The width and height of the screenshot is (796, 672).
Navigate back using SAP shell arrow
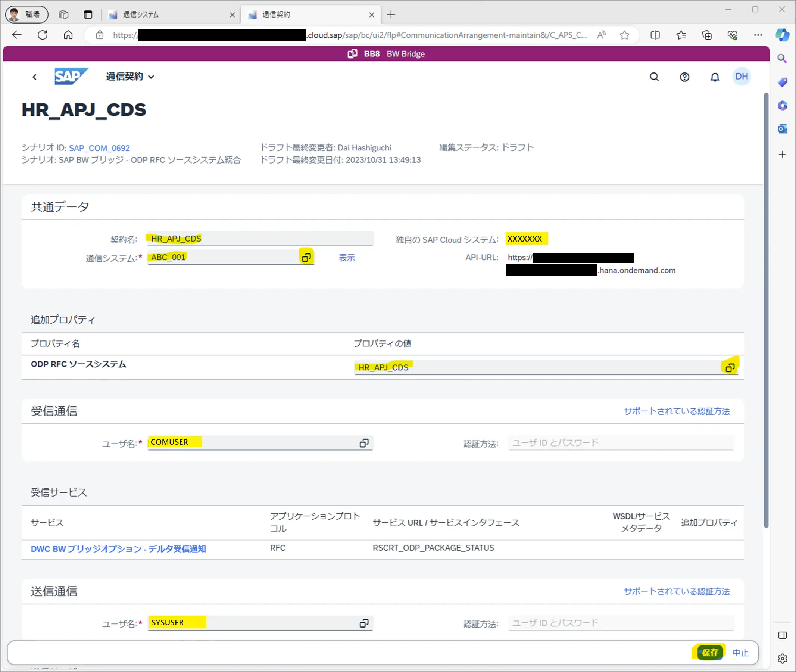(35, 77)
